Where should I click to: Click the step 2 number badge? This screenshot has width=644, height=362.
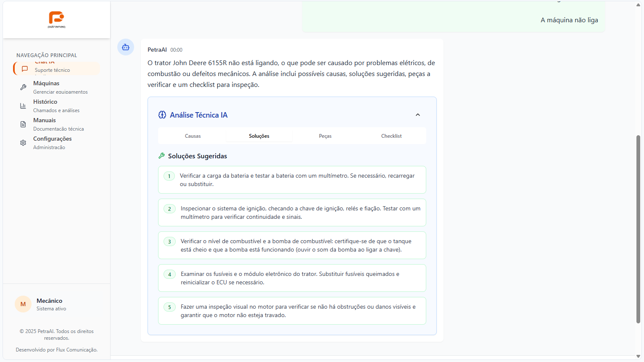[169, 209]
